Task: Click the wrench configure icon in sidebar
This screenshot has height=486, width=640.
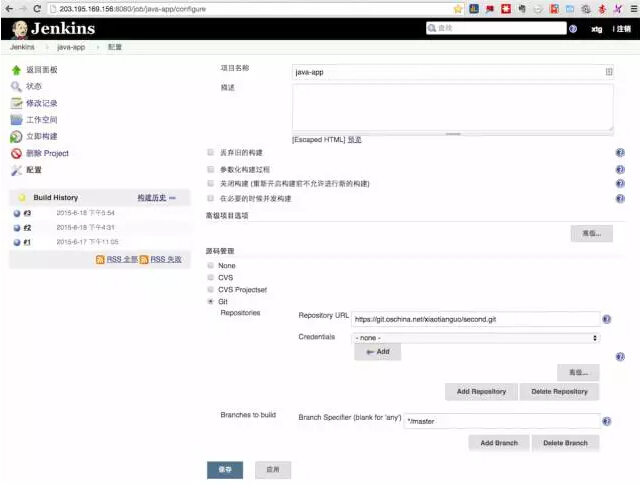Action: coord(16,170)
